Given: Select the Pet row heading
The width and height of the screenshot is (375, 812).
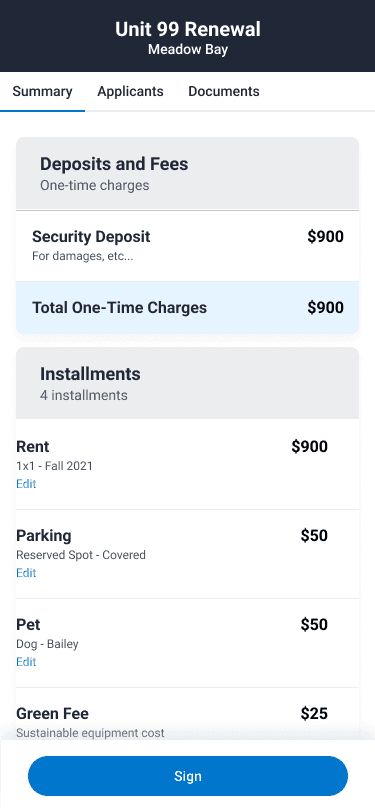Looking at the screenshot, I should coord(28,625).
